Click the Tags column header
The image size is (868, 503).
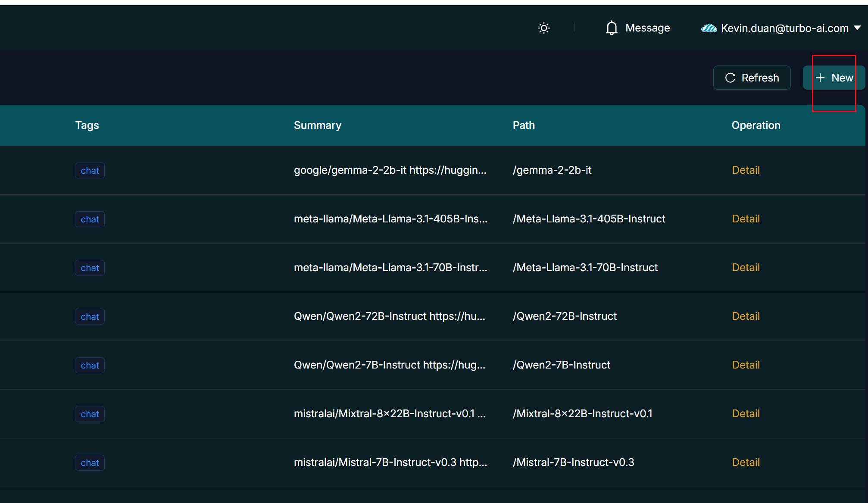[87, 125]
